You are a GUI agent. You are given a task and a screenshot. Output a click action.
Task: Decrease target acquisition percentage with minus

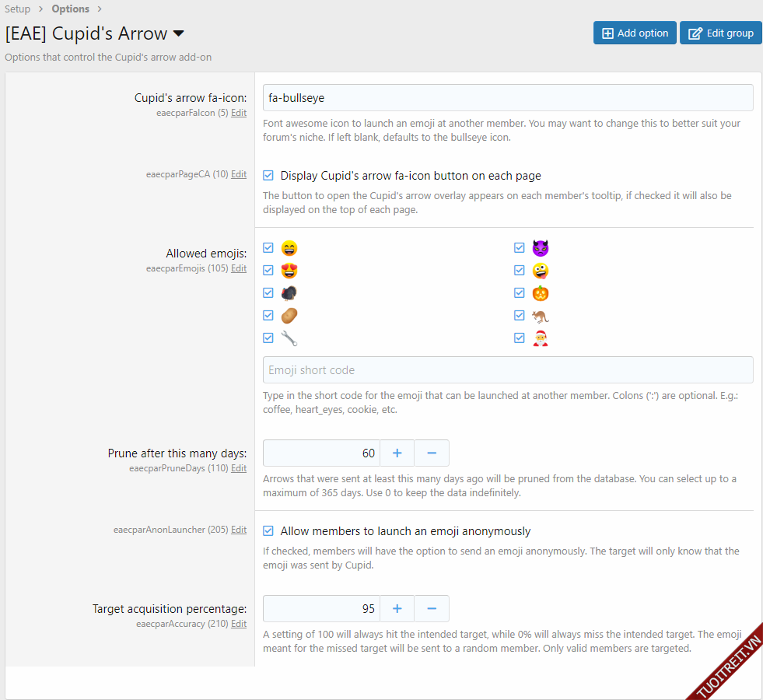click(x=432, y=608)
